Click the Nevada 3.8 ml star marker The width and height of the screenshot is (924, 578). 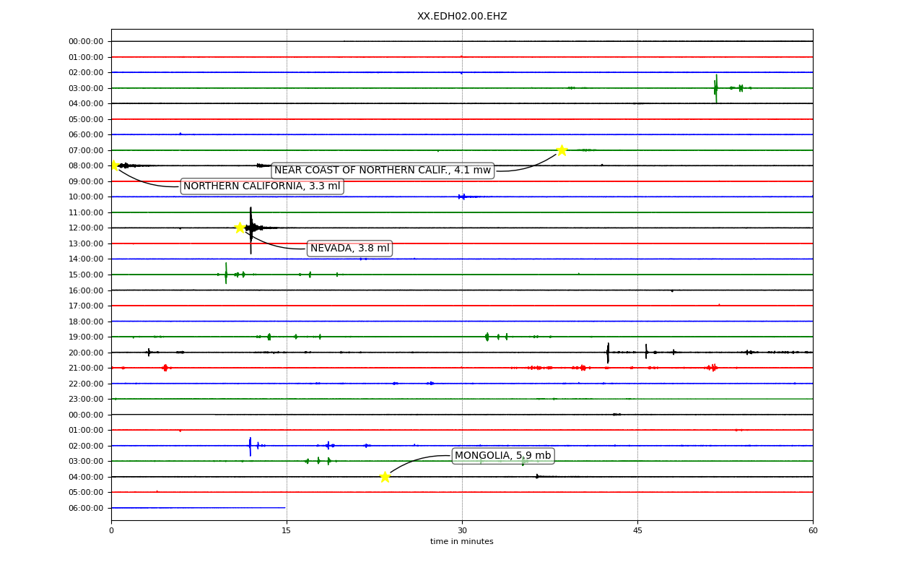pos(240,228)
